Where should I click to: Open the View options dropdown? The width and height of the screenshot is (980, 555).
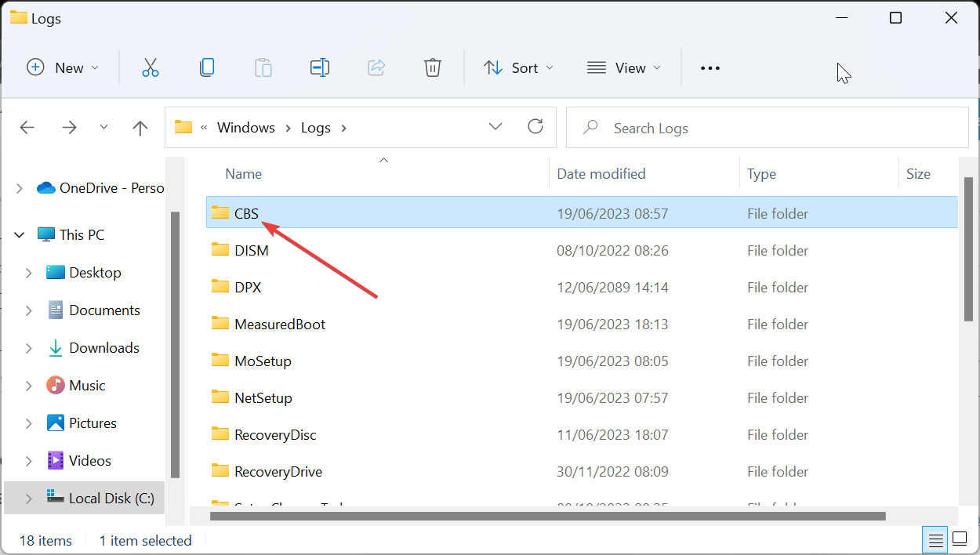pos(624,67)
